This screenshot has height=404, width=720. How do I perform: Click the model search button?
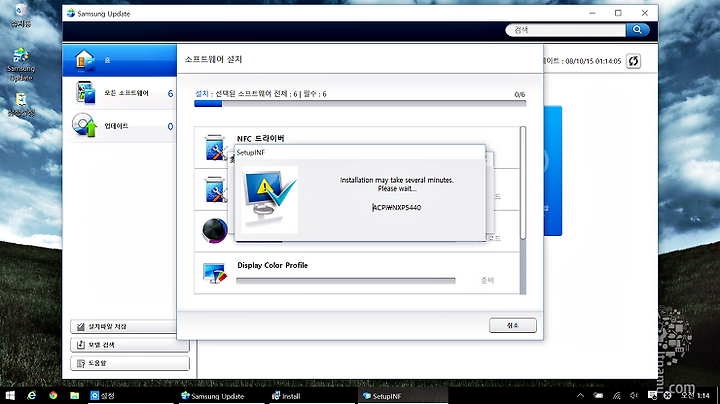click(x=130, y=345)
